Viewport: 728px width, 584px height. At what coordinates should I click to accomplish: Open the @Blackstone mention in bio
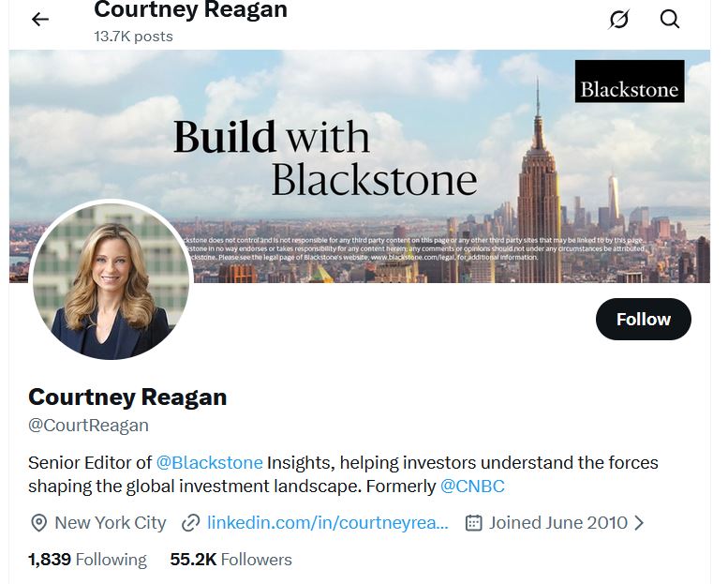point(209,463)
